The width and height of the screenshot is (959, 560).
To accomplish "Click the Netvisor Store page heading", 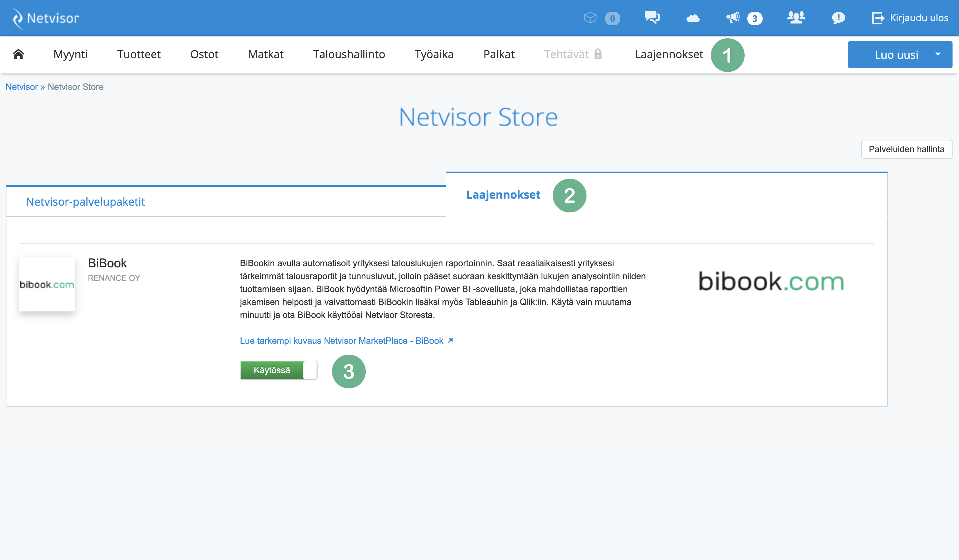I will tap(479, 117).
